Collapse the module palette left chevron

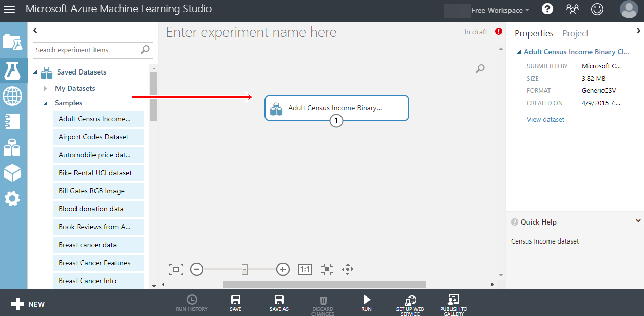(35, 31)
